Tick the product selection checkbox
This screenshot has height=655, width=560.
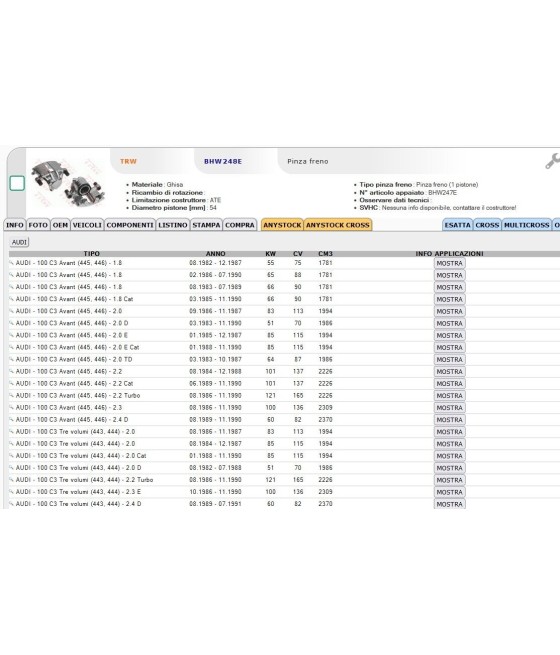click(x=17, y=183)
